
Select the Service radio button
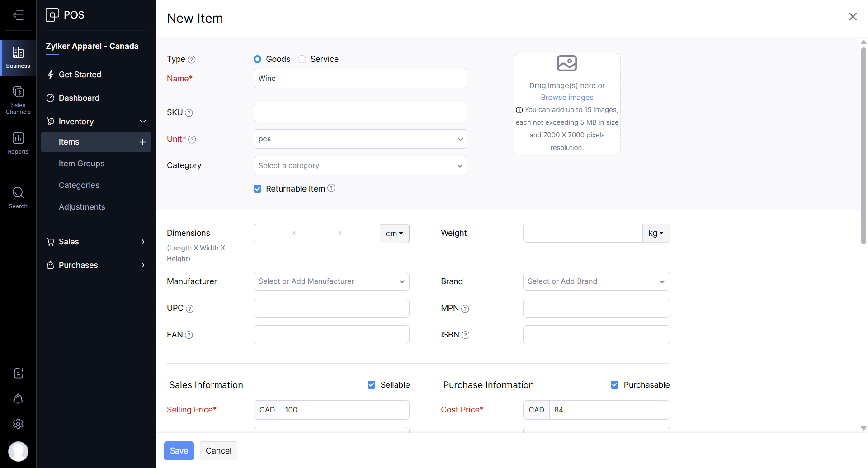pos(302,59)
